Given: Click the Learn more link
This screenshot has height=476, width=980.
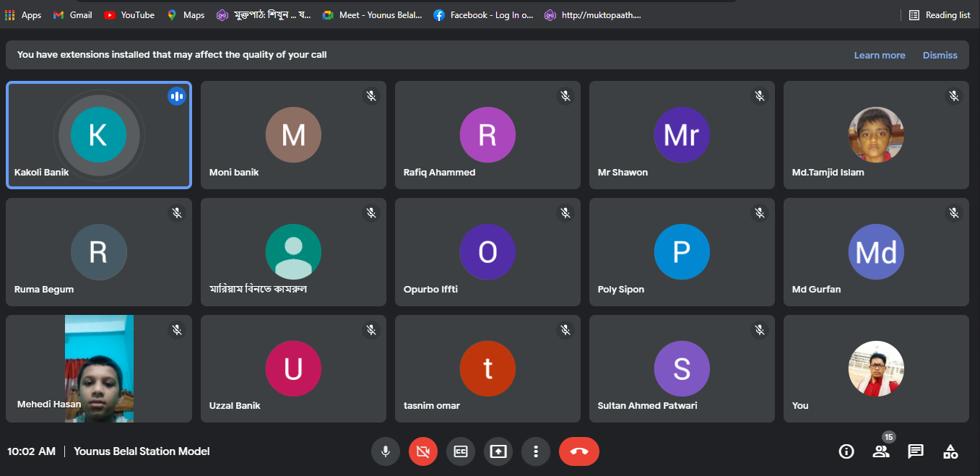Looking at the screenshot, I should click(x=880, y=55).
